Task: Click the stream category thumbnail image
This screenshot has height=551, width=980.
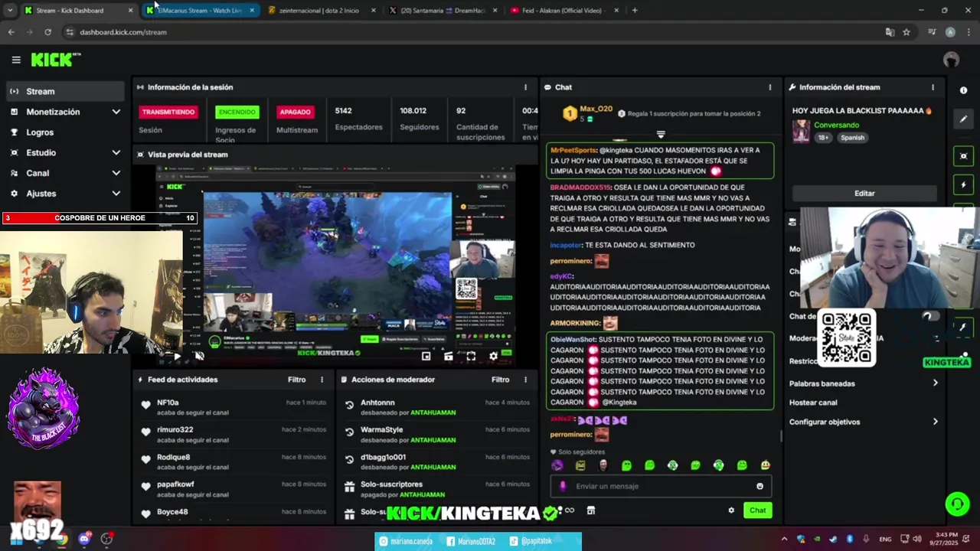Action: click(x=801, y=132)
